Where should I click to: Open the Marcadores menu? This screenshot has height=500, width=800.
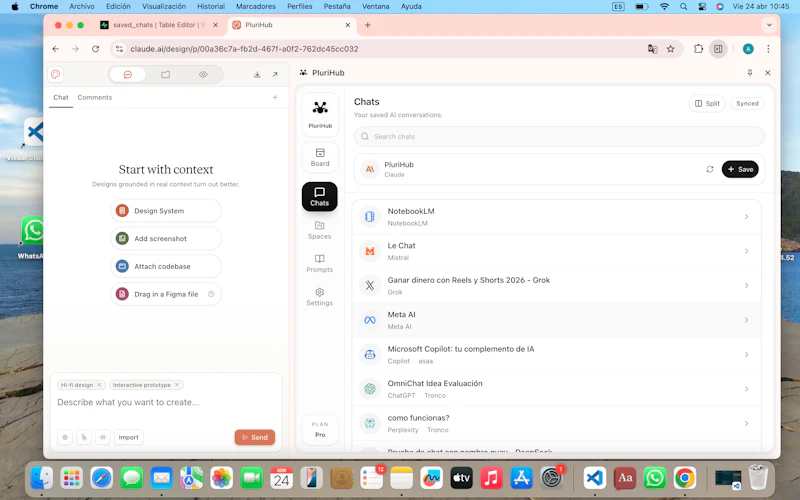256,7
